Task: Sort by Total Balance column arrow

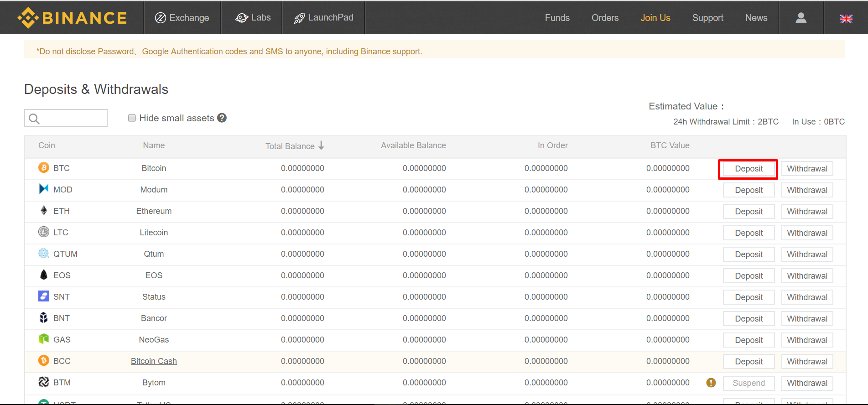Action: click(x=321, y=145)
